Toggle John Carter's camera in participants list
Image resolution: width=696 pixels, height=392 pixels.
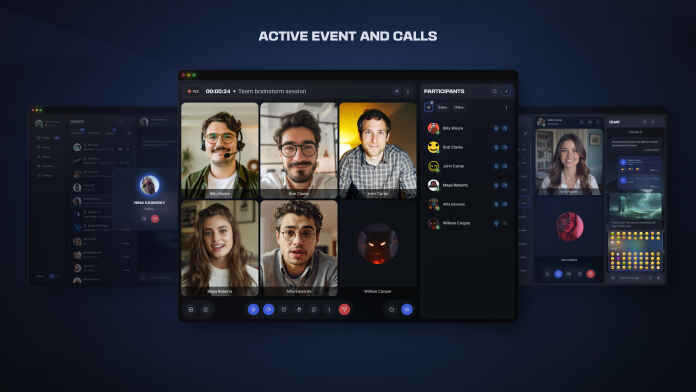[505, 166]
